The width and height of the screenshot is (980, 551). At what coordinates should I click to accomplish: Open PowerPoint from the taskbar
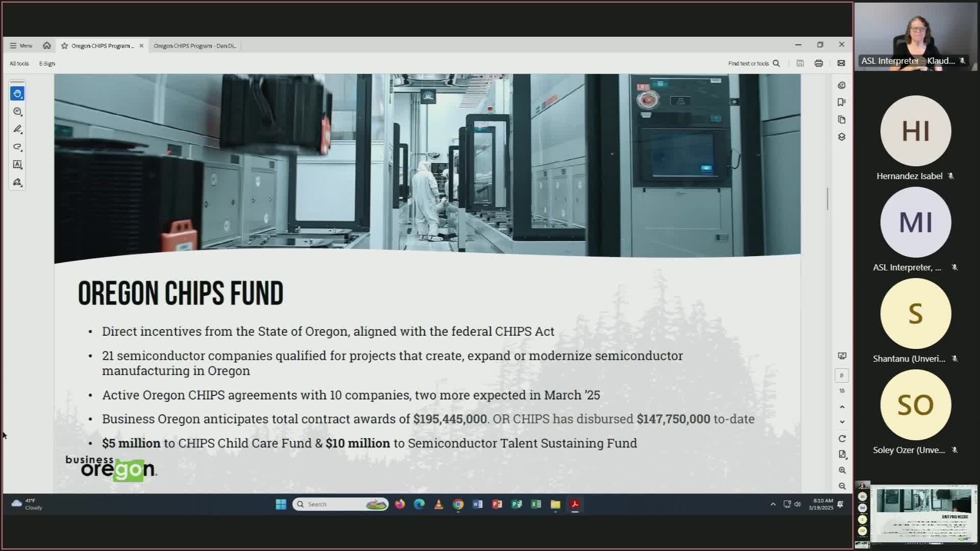(497, 504)
